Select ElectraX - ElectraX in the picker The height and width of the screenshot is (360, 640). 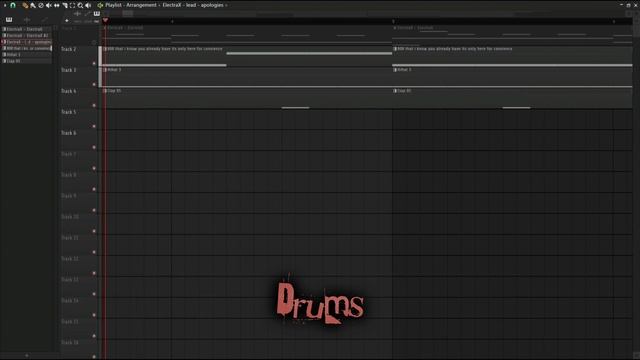tap(27, 29)
